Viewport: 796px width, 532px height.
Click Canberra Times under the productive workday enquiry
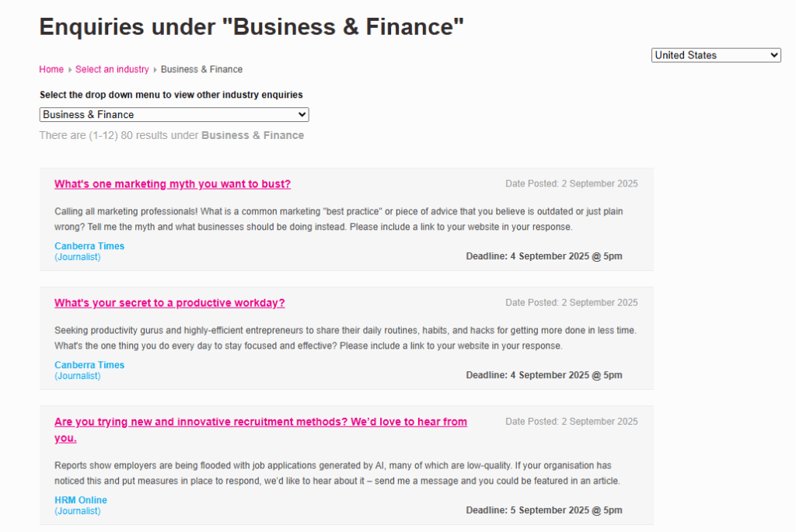89,365
